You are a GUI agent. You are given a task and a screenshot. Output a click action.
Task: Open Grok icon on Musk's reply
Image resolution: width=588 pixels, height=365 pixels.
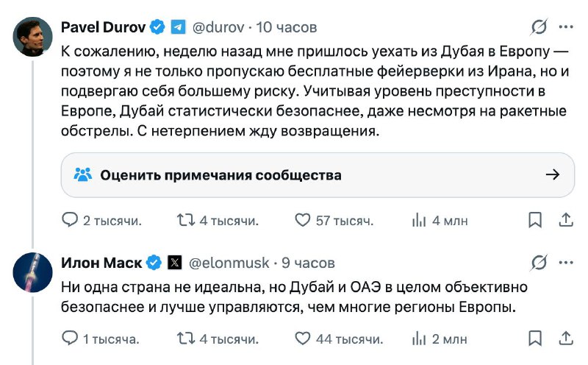coord(539,262)
